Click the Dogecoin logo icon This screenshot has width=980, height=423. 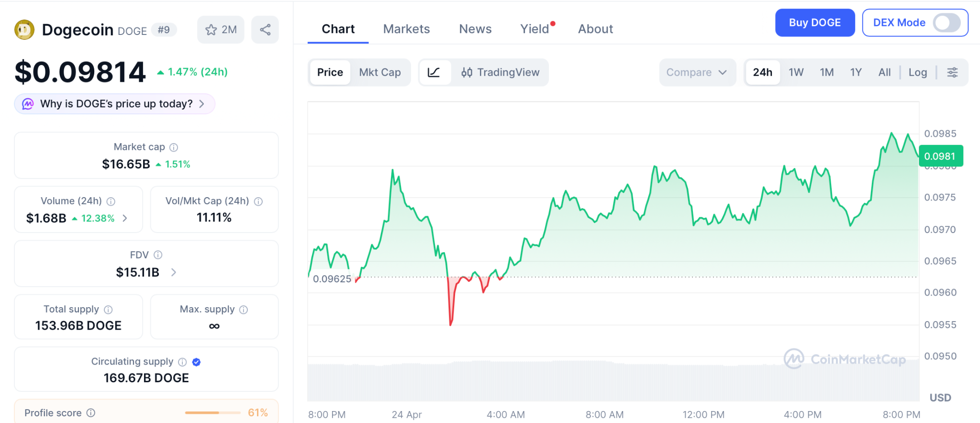tap(24, 30)
